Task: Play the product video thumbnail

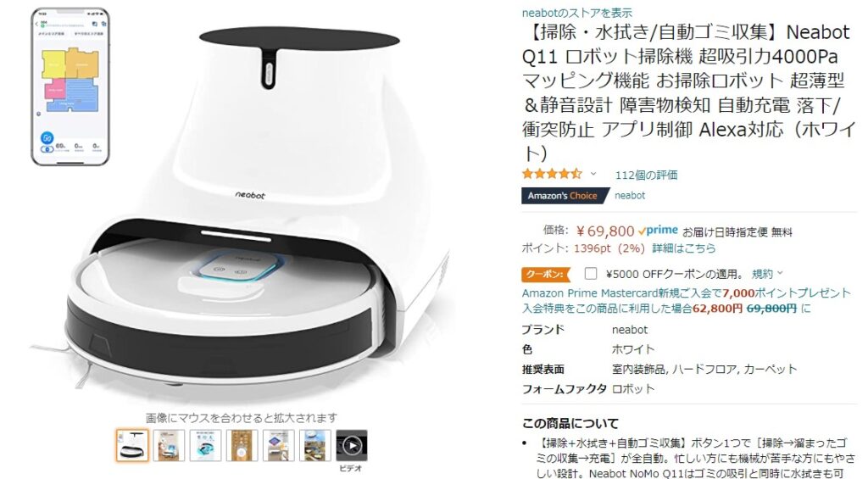Action: point(352,445)
